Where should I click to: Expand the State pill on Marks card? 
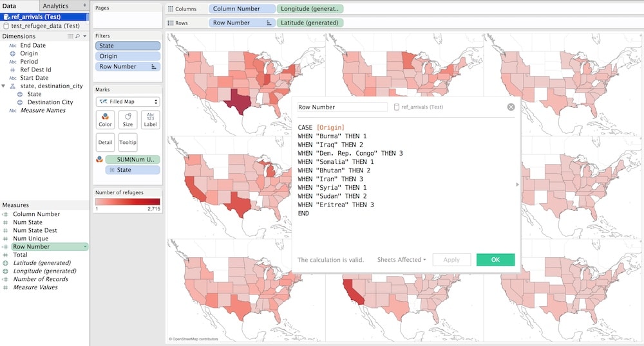[112, 170]
